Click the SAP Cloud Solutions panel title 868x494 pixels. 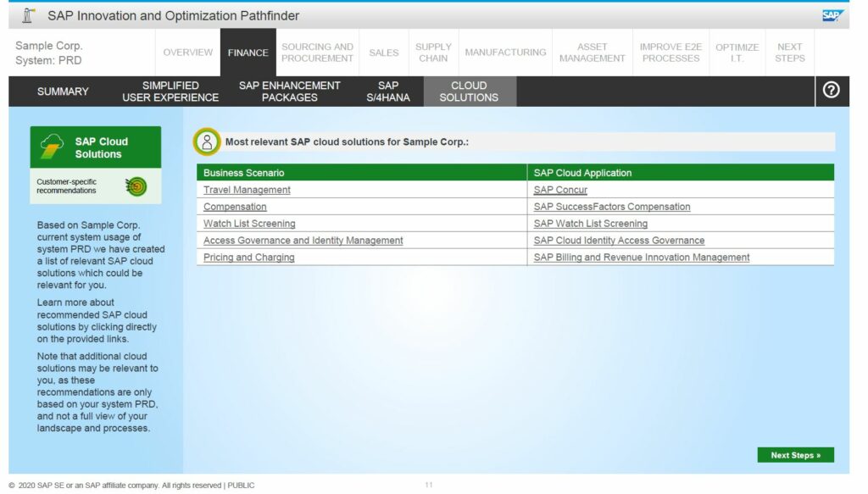(x=102, y=147)
